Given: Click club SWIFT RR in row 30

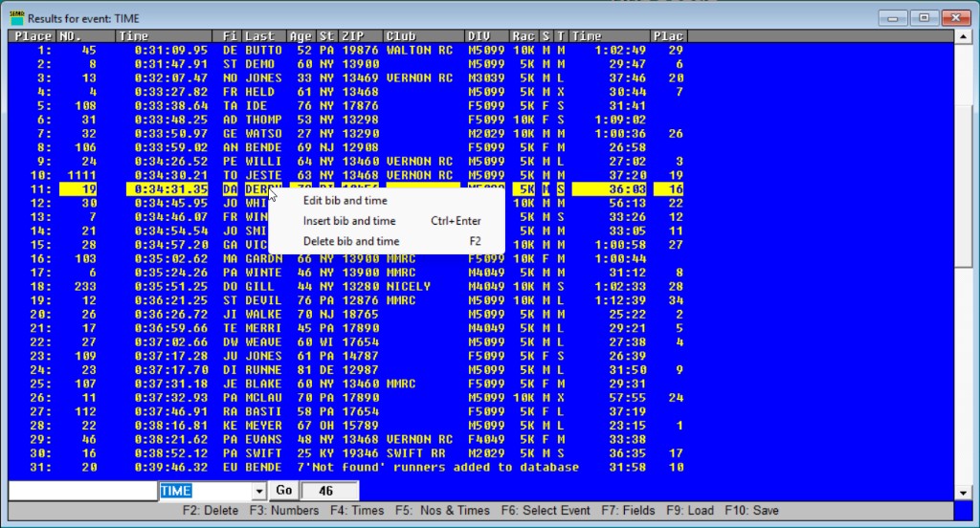Looking at the screenshot, I should point(415,453).
